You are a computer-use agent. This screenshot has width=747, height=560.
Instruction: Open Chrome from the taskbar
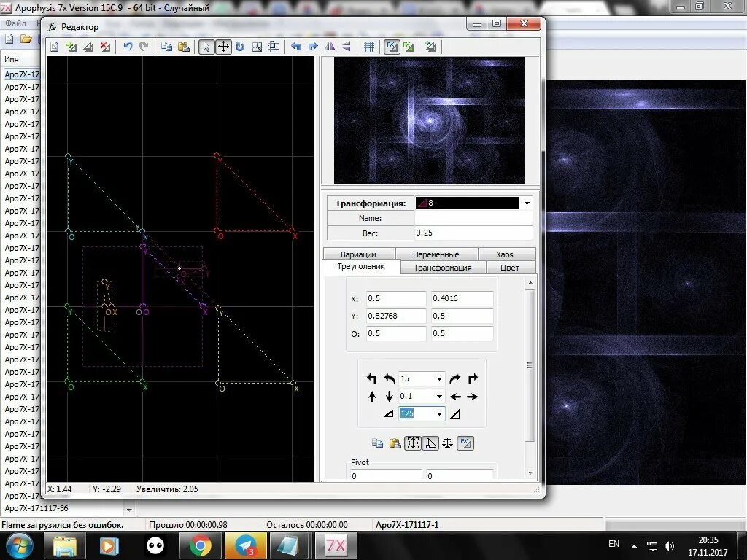(x=200, y=545)
